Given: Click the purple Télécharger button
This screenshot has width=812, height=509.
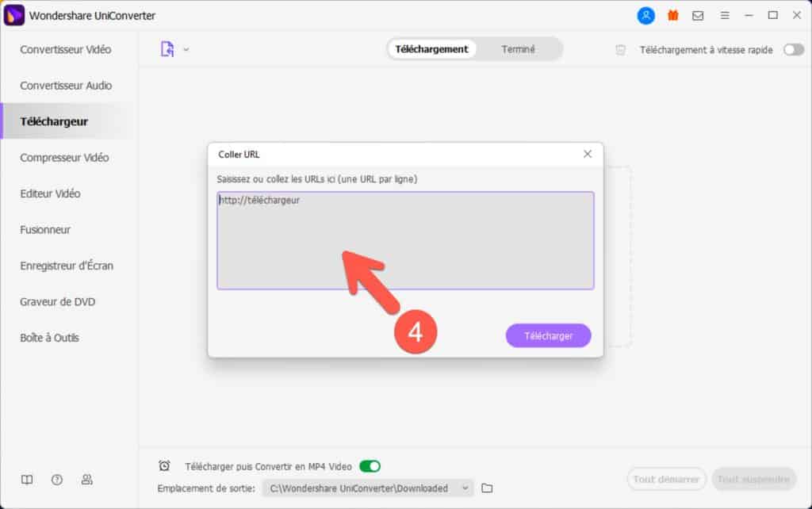Looking at the screenshot, I should 549,335.
